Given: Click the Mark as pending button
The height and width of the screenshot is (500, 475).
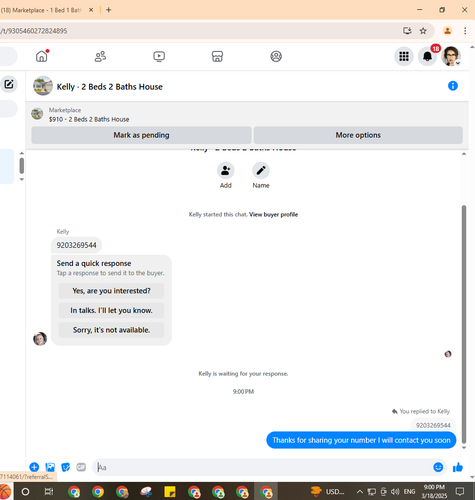Looking at the screenshot, I should [141, 135].
